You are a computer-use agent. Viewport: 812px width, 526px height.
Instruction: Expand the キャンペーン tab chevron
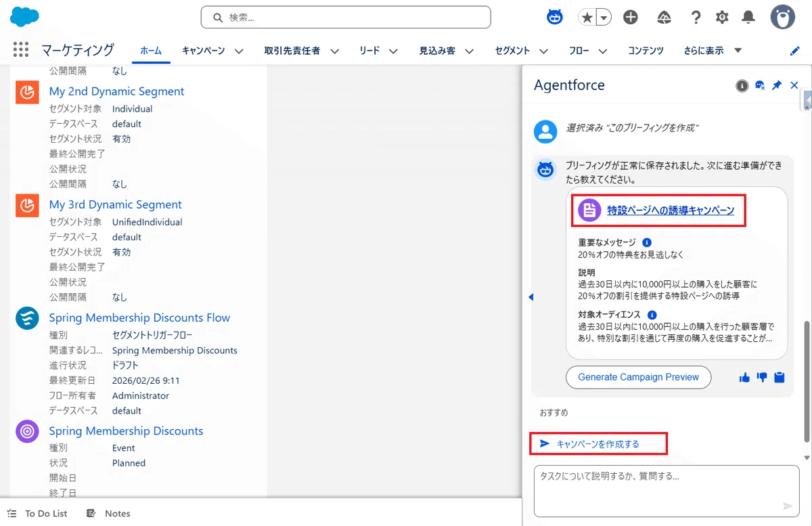239,51
